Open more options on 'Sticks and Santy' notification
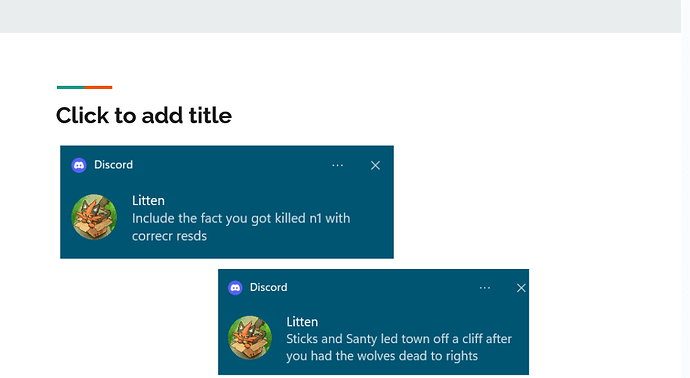 [x=485, y=288]
